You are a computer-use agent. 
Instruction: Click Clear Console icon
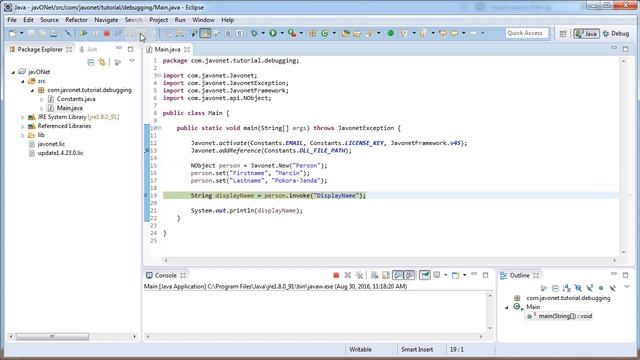(374, 276)
